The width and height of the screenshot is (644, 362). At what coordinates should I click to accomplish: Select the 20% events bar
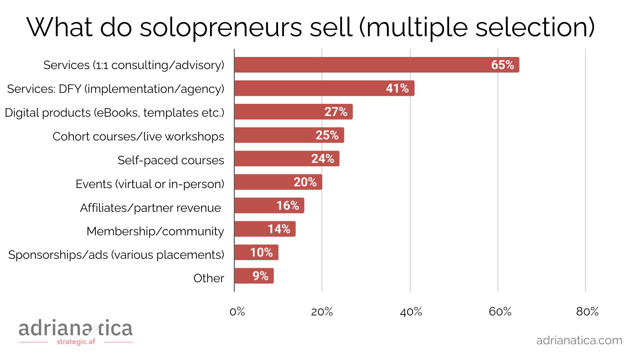click(x=278, y=182)
